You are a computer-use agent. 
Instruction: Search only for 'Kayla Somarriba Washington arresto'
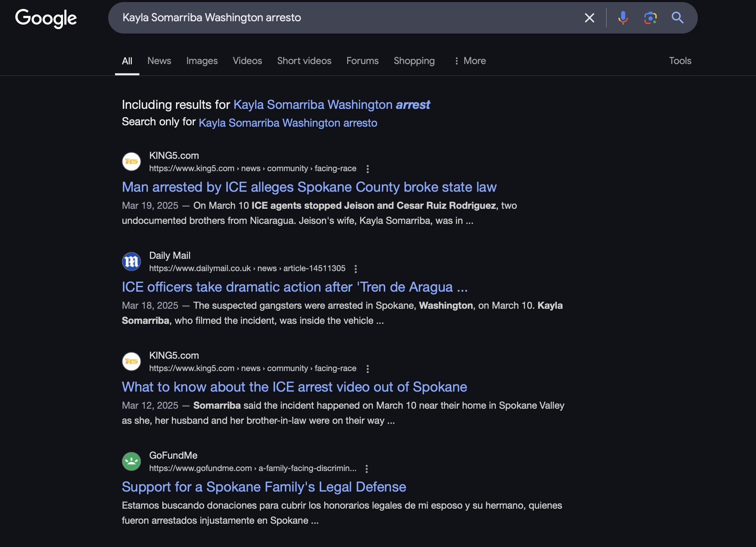click(x=288, y=123)
